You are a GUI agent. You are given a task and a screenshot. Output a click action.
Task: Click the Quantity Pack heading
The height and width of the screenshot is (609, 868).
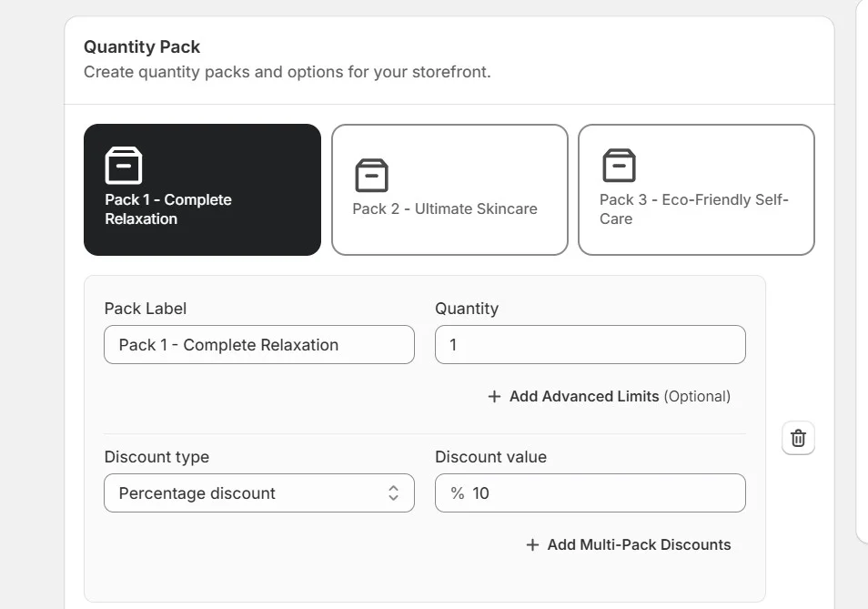tap(142, 46)
